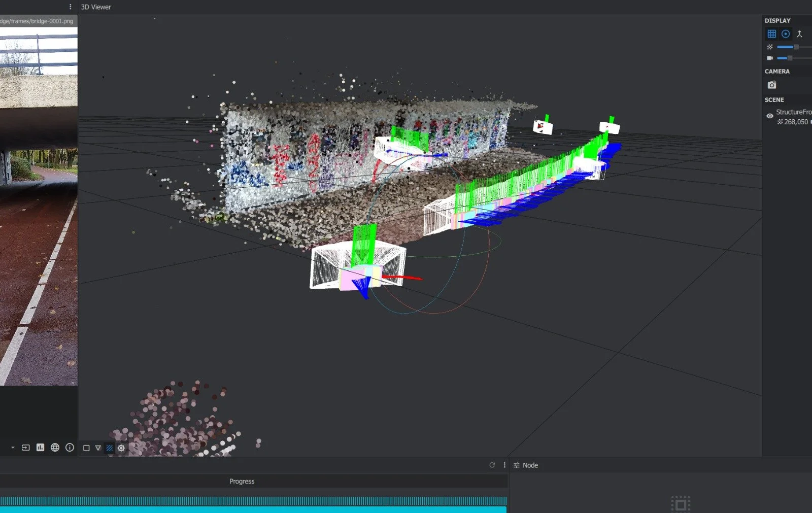Select the solid square render mode
The height and width of the screenshot is (513, 812).
pos(86,448)
